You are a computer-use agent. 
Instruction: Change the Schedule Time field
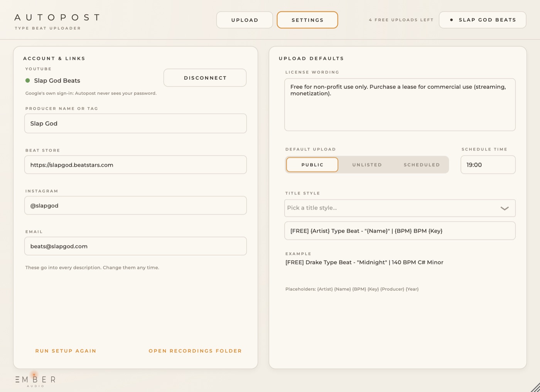488,165
